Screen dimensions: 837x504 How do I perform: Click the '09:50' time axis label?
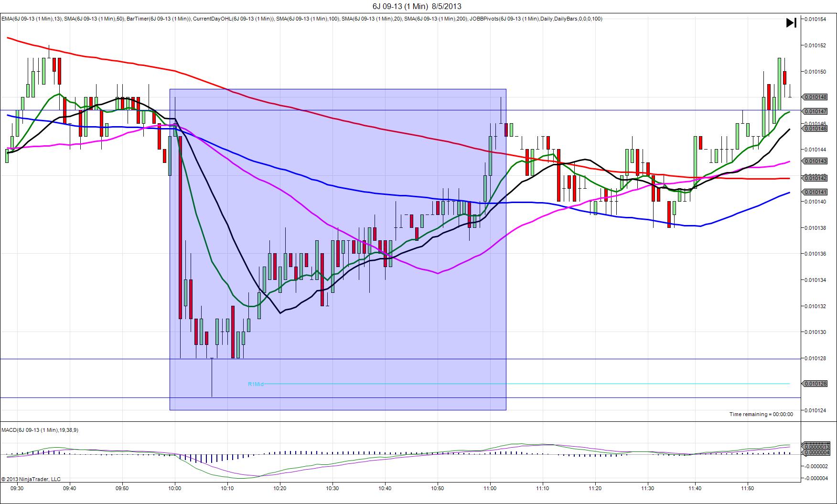point(122,488)
